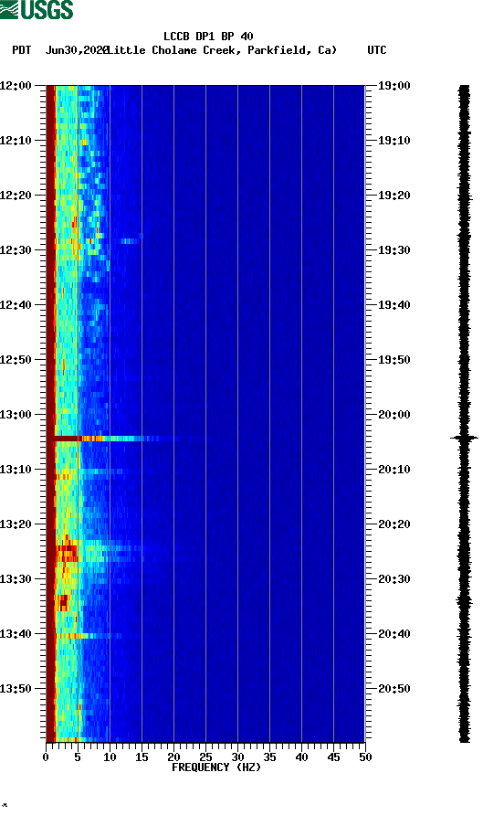Click the "20:30" UTC time label
Screen dimensions: 504x815
coord(394,579)
